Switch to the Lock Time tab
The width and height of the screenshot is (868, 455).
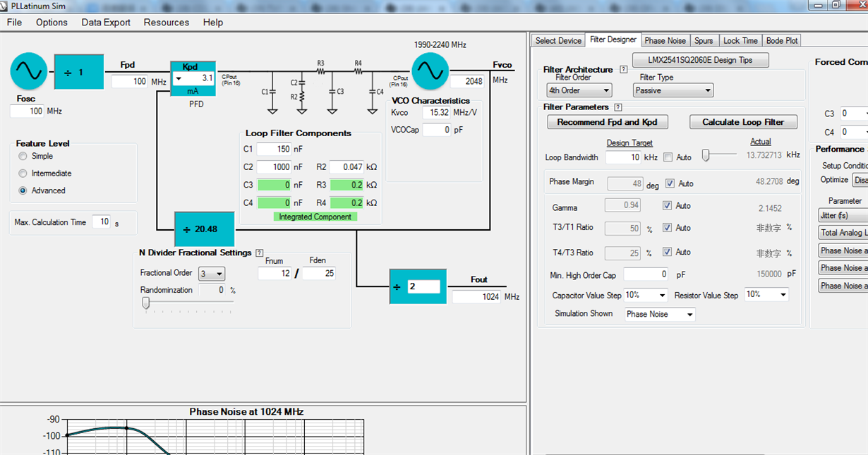740,41
